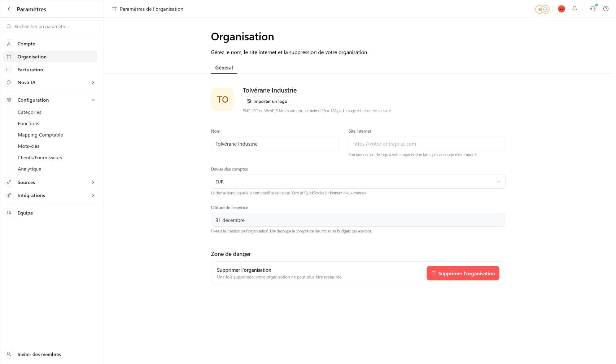Click the blocks icon next to Intégrations
616x364 pixels.
click(x=9, y=195)
